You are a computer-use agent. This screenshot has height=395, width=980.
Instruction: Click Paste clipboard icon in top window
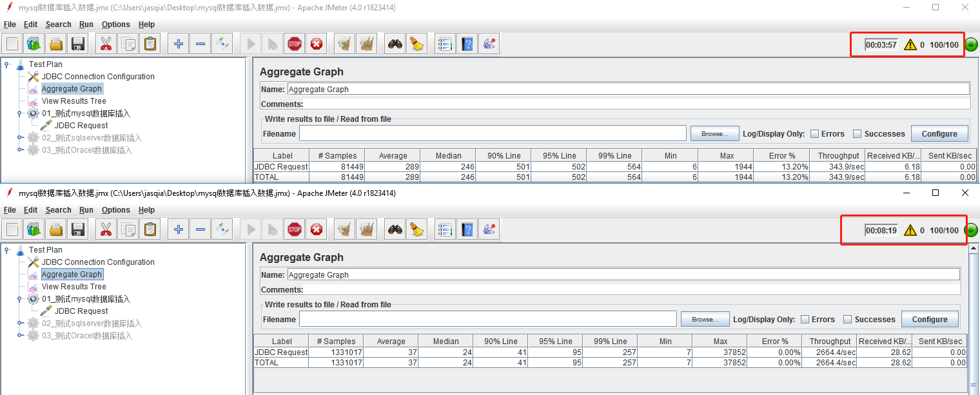click(150, 44)
